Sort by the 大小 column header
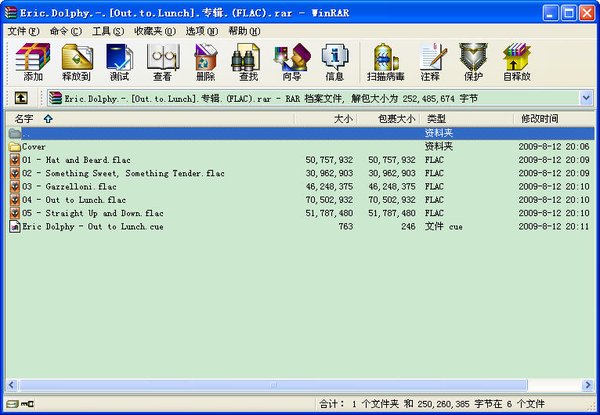 click(x=325, y=119)
